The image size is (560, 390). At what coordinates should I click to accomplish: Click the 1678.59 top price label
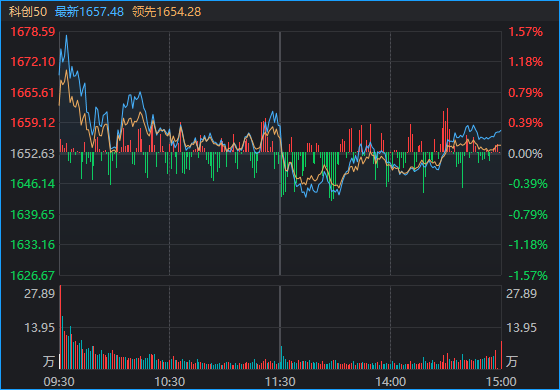(x=33, y=32)
